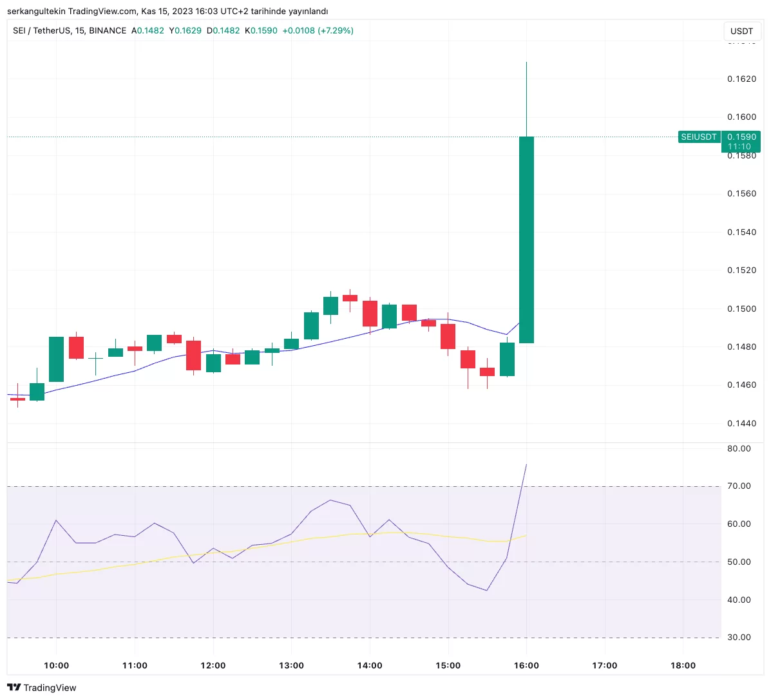Select the 14:00 time axis label
The height and width of the screenshot is (700, 771).
click(x=370, y=665)
